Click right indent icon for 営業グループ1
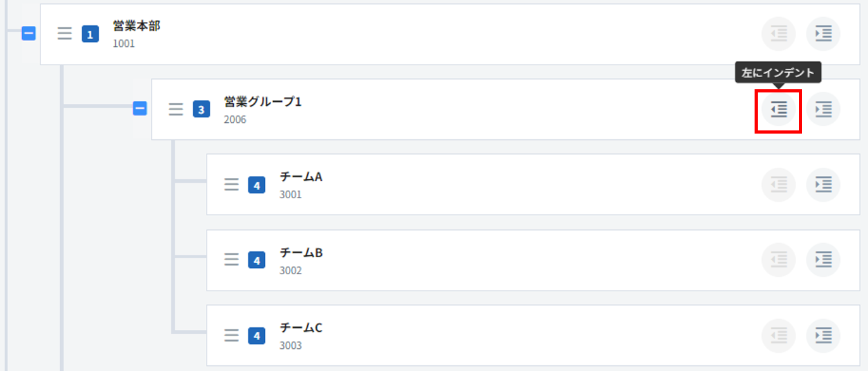 click(x=823, y=110)
